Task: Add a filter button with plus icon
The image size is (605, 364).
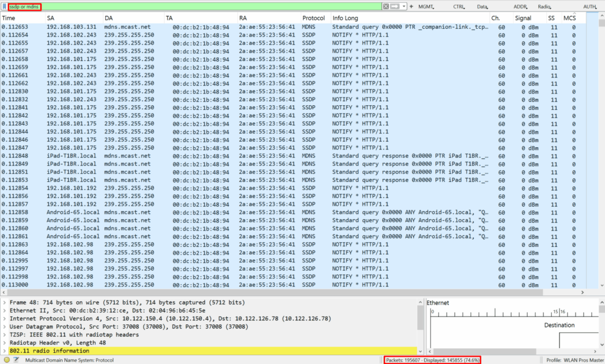Action: (411, 6)
